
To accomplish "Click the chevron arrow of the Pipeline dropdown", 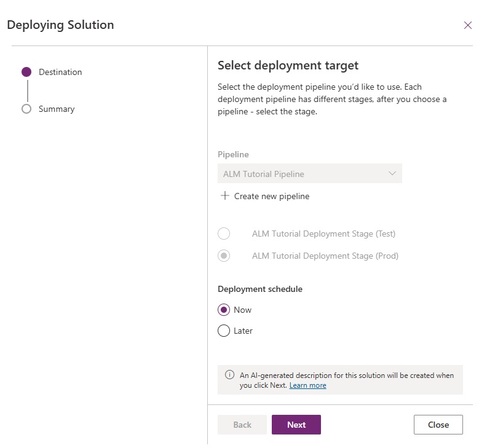I will (x=392, y=173).
